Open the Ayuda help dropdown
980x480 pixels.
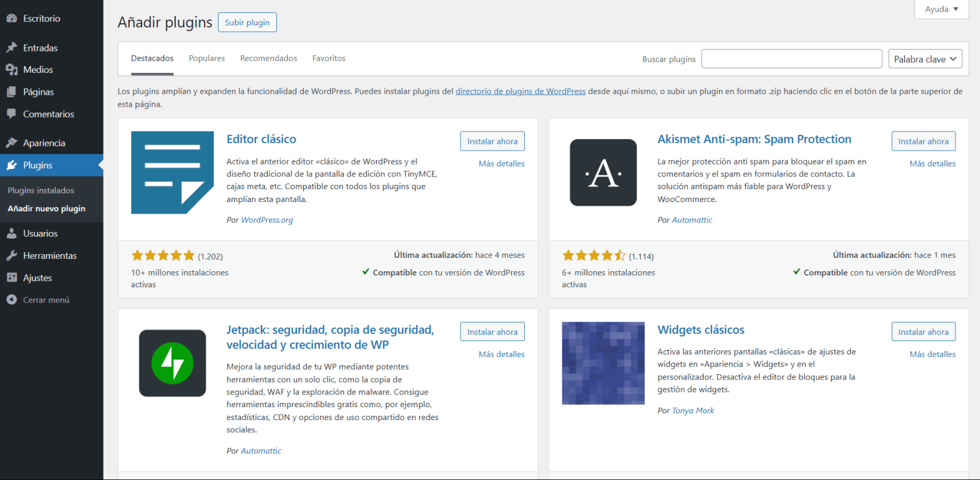[x=941, y=9]
